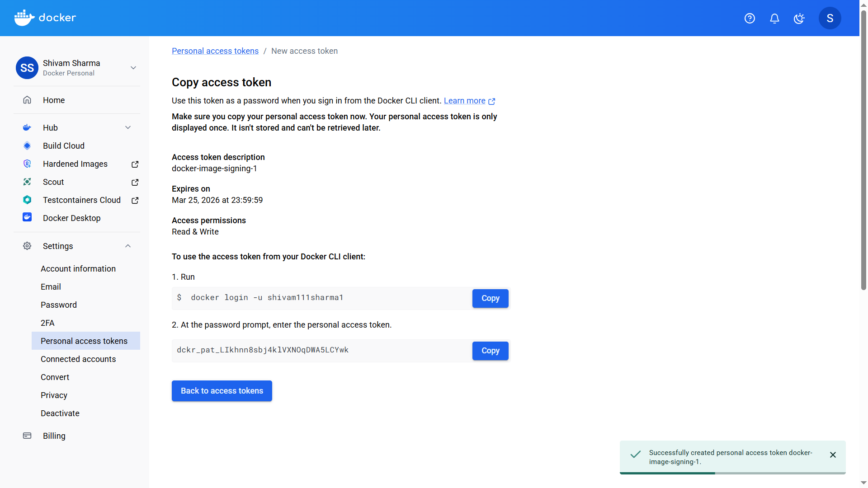Expand the Hub section chevron
The width and height of the screenshot is (868, 488).
point(128,127)
